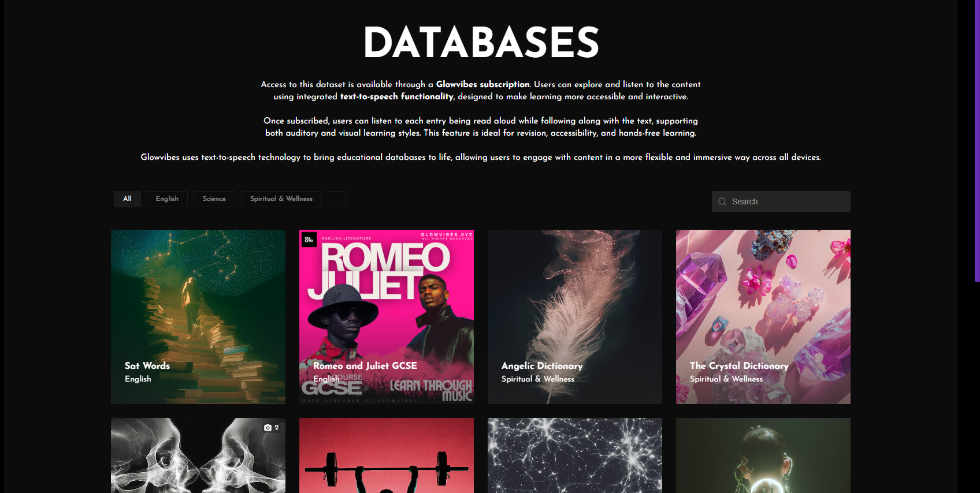Show the Spiritual & Wellness filter tab
The image size is (980, 493).
coord(281,199)
